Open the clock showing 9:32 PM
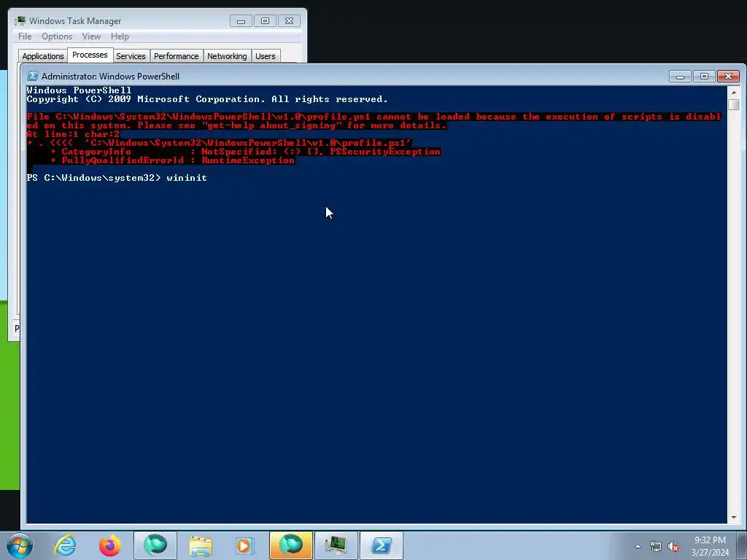Viewport: 747px width, 560px height. click(x=710, y=545)
